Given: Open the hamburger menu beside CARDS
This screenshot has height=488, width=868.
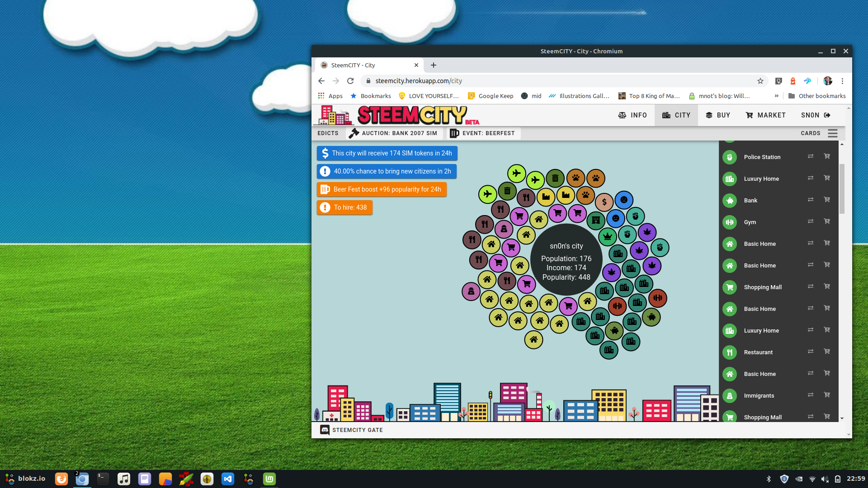Looking at the screenshot, I should pos(833,133).
